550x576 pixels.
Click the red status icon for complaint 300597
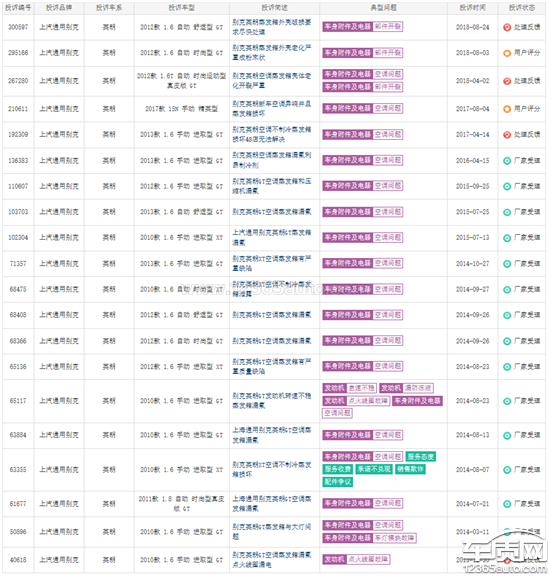tap(507, 27)
